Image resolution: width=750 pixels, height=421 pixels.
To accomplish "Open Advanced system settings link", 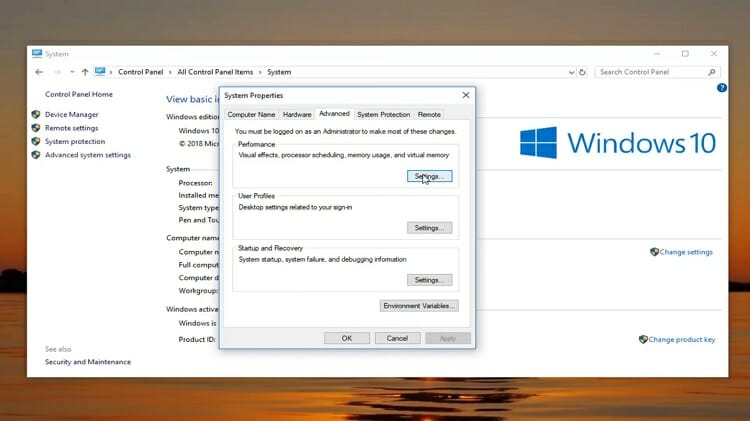I will point(88,155).
